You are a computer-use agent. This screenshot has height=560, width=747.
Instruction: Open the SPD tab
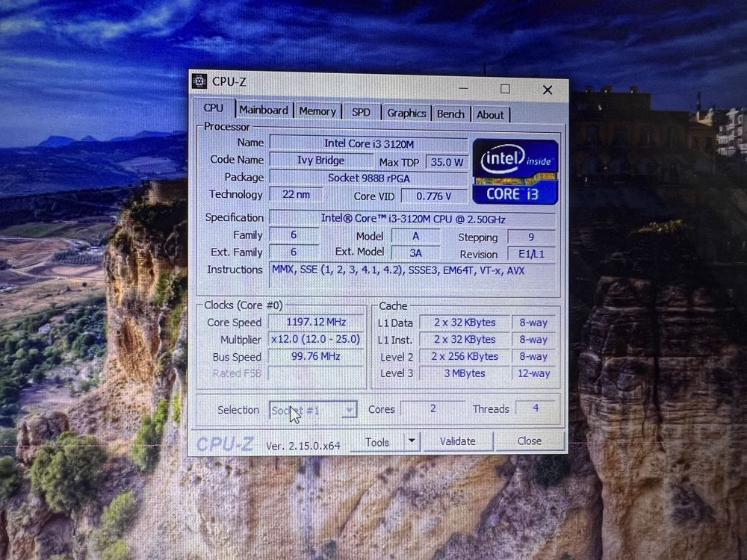pos(361,113)
